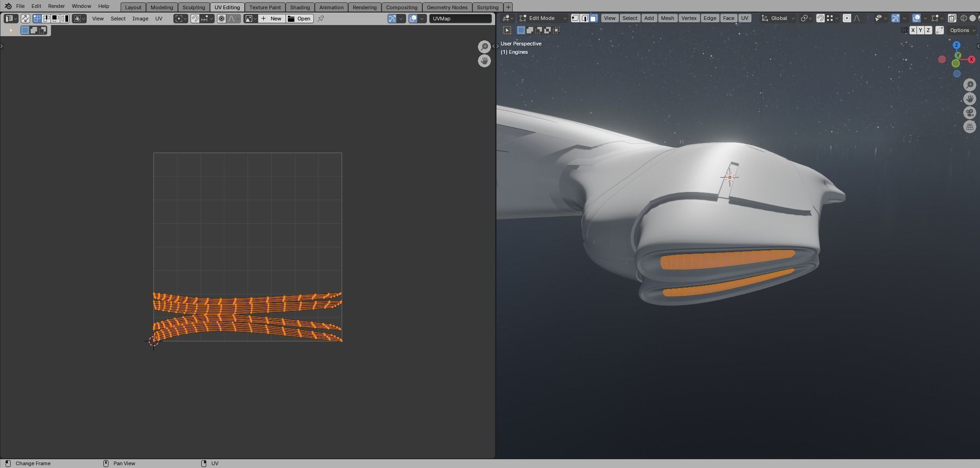
Task: Enable Z axis mesh symmetry
Action: click(x=928, y=30)
